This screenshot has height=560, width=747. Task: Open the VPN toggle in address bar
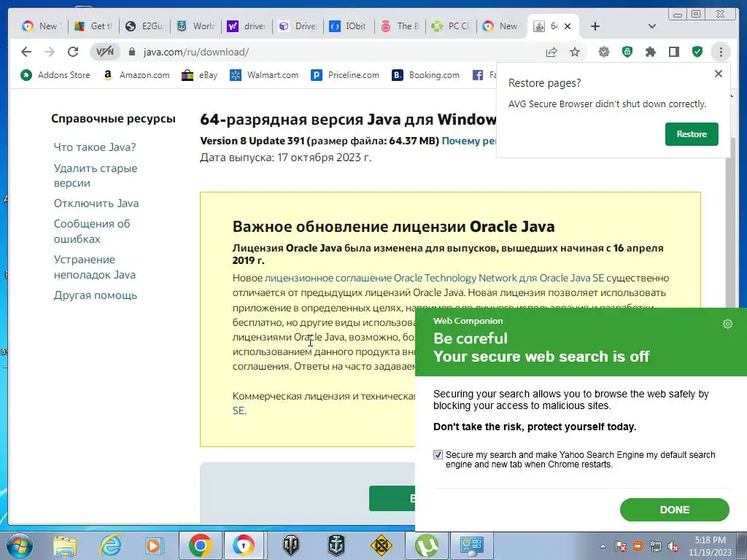coord(105,52)
